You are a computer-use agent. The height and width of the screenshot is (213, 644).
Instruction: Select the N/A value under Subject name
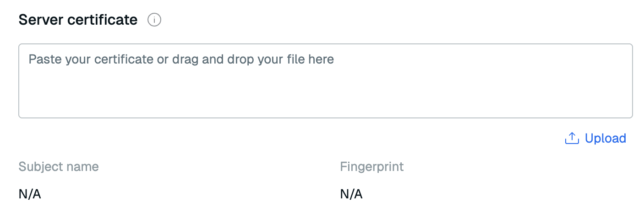click(30, 194)
